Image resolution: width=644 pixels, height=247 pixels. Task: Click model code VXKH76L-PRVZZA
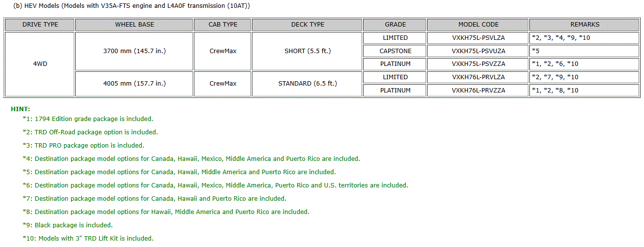[x=478, y=91]
